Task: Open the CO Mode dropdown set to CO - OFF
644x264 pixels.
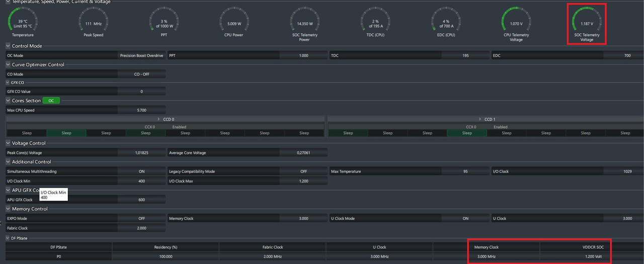Action: click(x=141, y=74)
